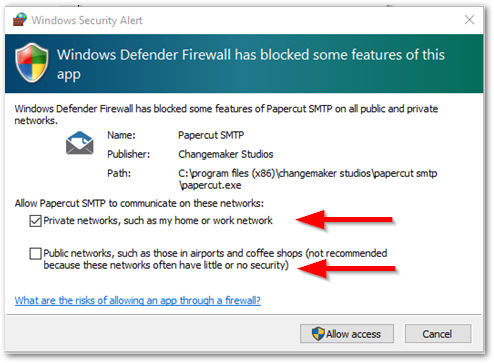Screen dimensions: 494x363
Task: Enable the Public networks checkbox
Action: (35, 253)
